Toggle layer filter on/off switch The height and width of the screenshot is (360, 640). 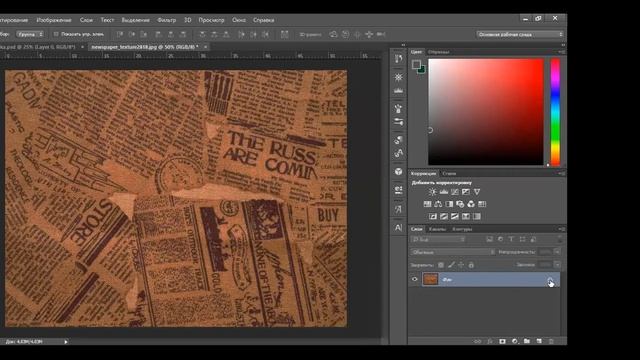[560, 239]
